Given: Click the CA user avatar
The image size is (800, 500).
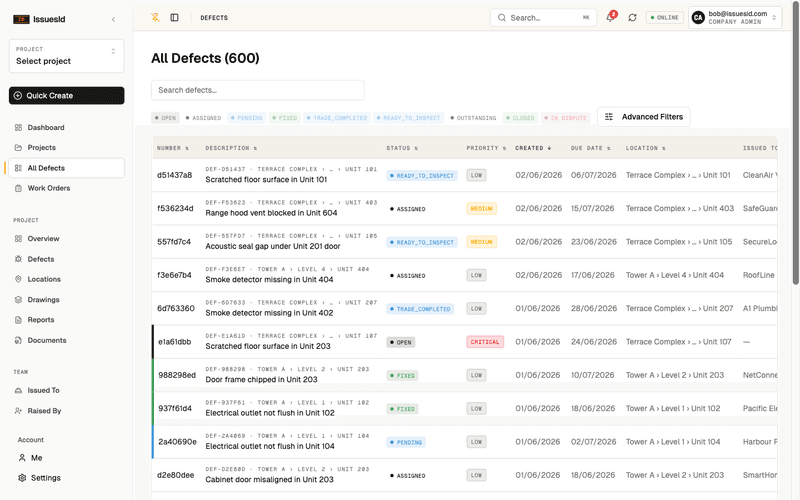Looking at the screenshot, I should coord(698,18).
